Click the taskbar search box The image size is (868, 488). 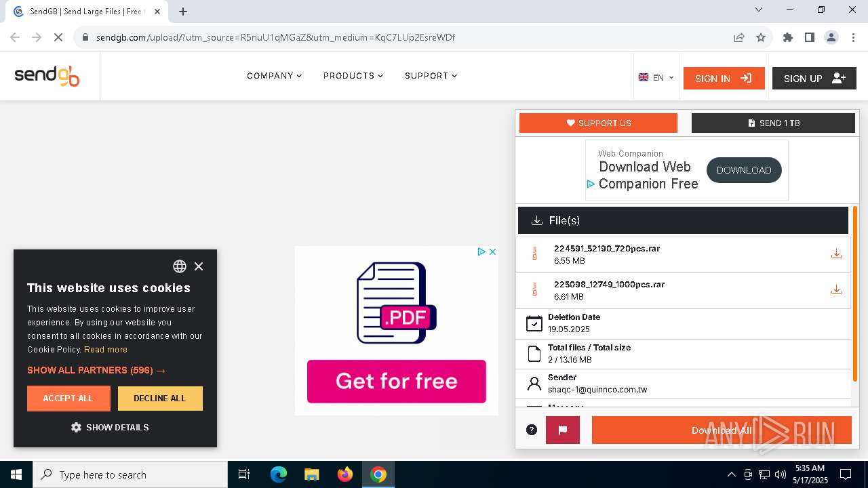(130, 474)
